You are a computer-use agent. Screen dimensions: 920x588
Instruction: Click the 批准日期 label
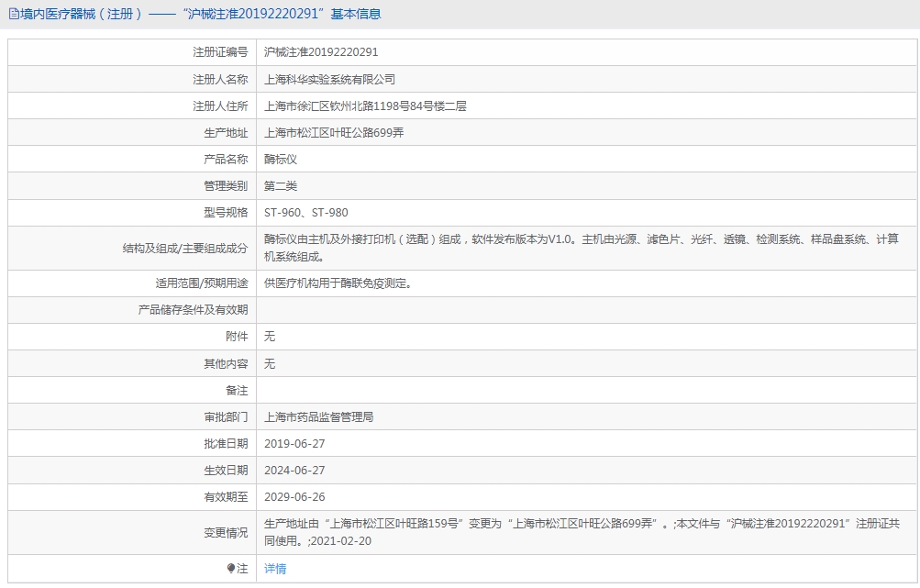tap(226, 444)
